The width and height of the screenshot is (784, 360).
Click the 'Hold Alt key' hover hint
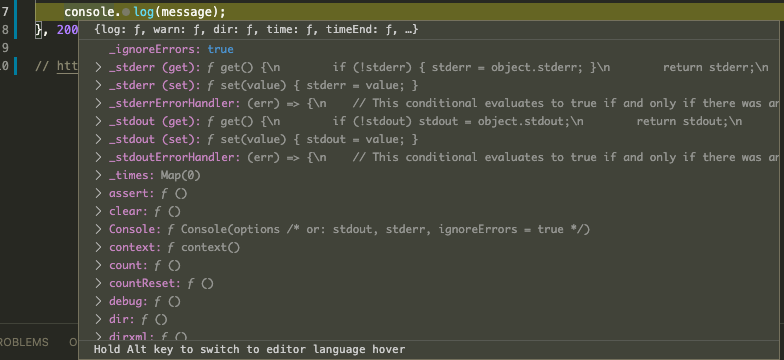pyautogui.click(x=250, y=349)
